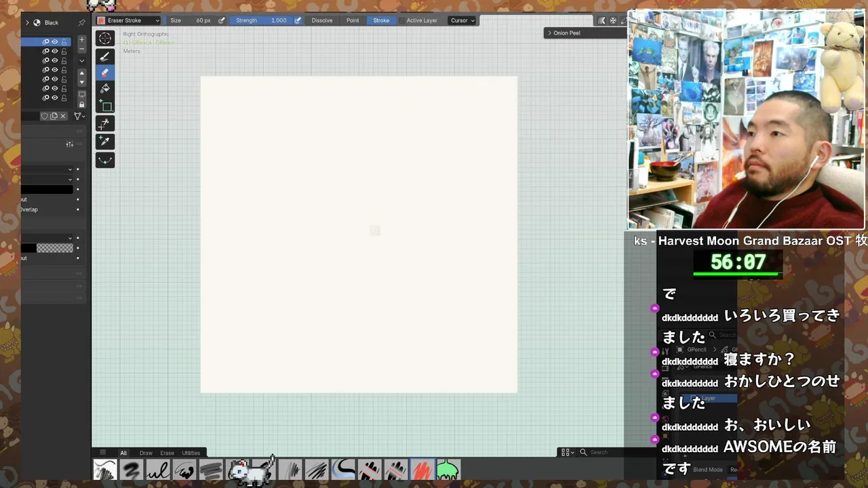Click the lock all layers padlock icon
Viewport: 868px width, 488px height.
pyautogui.click(x=82, y=104)
